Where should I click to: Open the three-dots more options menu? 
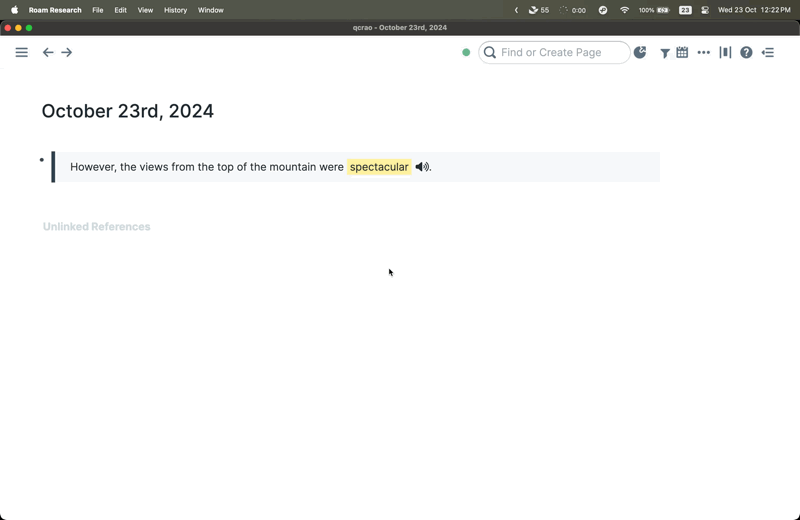pos(703,52)
